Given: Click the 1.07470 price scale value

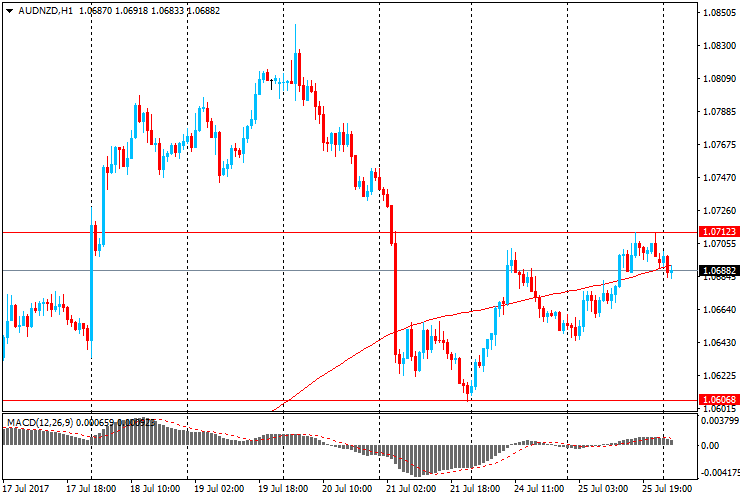Looking at the screenshot, I should [x=719, y=178].
